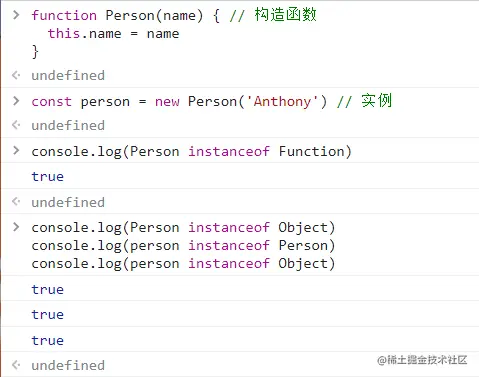Click the input chevron beside const person
Screen dimensions: 479x377
coord(16,101)
